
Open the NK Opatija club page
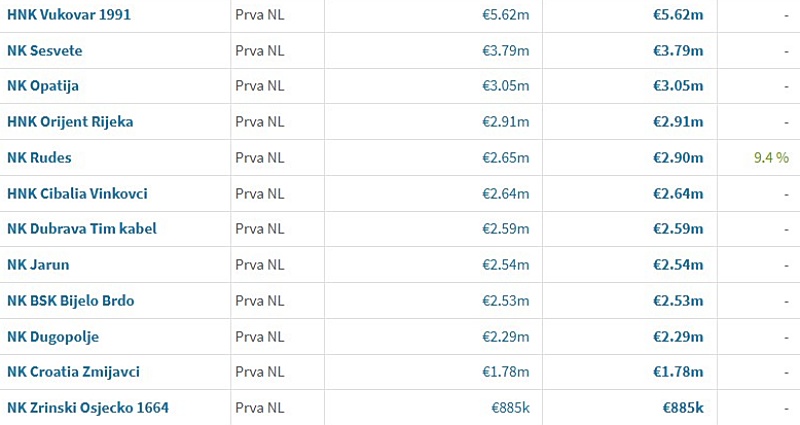coord(43,86)
